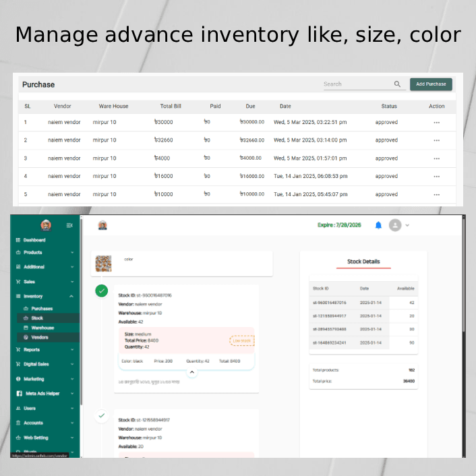476x476 pixels.
Task: Click the user avatar icon in header
Action: pyautogui.click(x=395, y=225)
